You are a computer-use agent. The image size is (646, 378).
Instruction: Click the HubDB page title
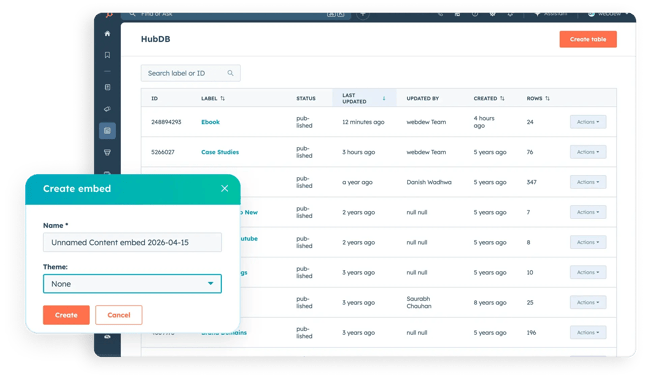(x=155, y=39)
